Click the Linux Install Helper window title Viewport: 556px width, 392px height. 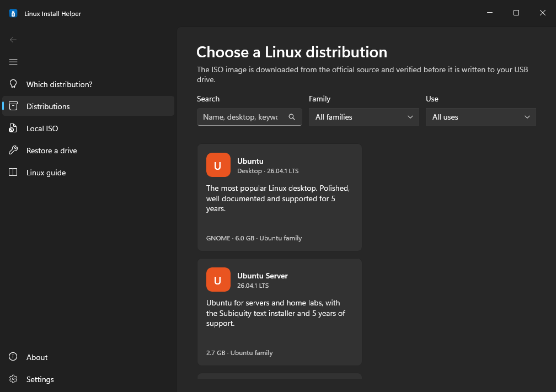[52, 14]
